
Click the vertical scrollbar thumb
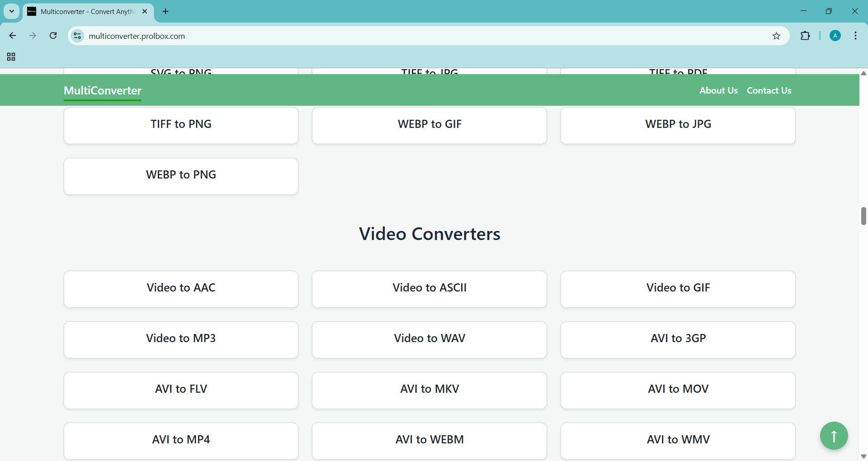coord(863,216)
